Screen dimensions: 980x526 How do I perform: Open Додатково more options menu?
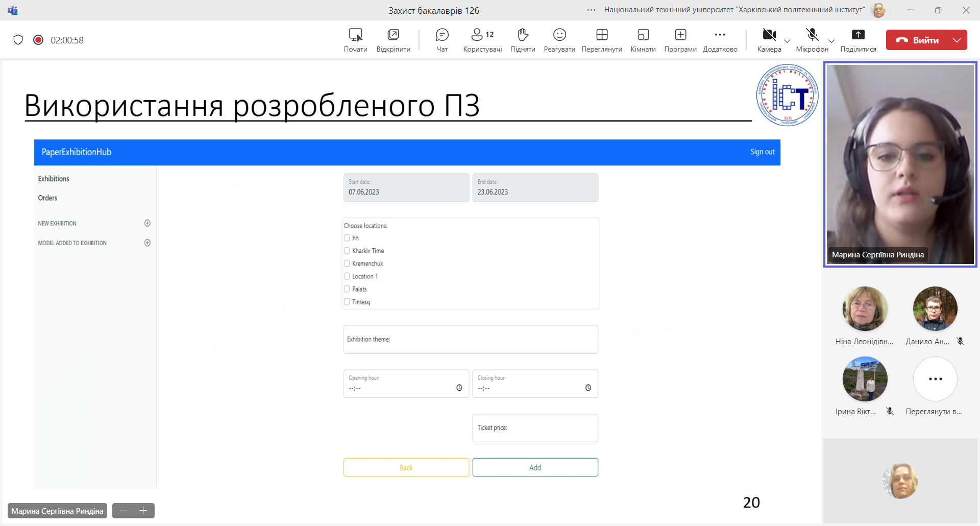click(720, 40)
